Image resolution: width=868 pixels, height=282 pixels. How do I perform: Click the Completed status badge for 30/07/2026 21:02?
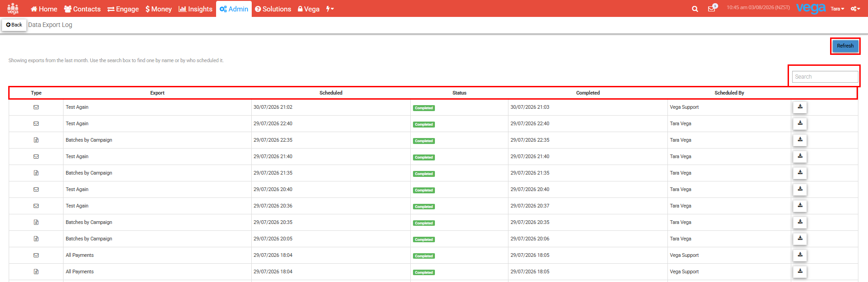point(424,108)
